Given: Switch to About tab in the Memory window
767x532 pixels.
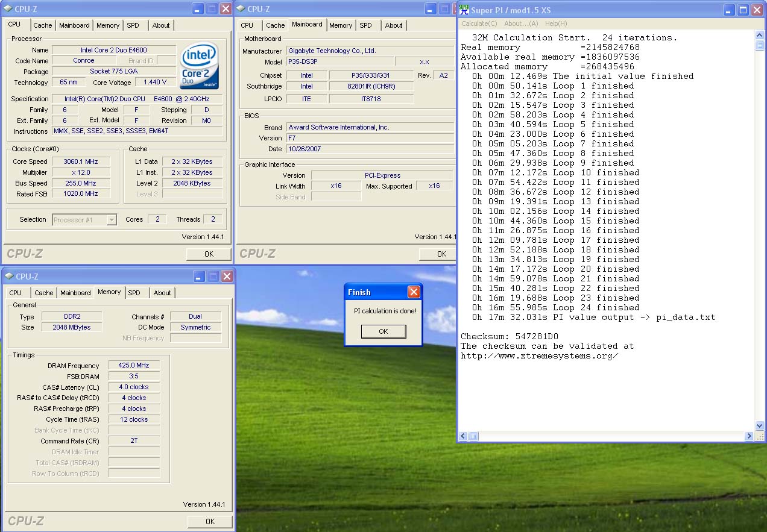Looking at the screenshot, I should (x=162, y=293).
